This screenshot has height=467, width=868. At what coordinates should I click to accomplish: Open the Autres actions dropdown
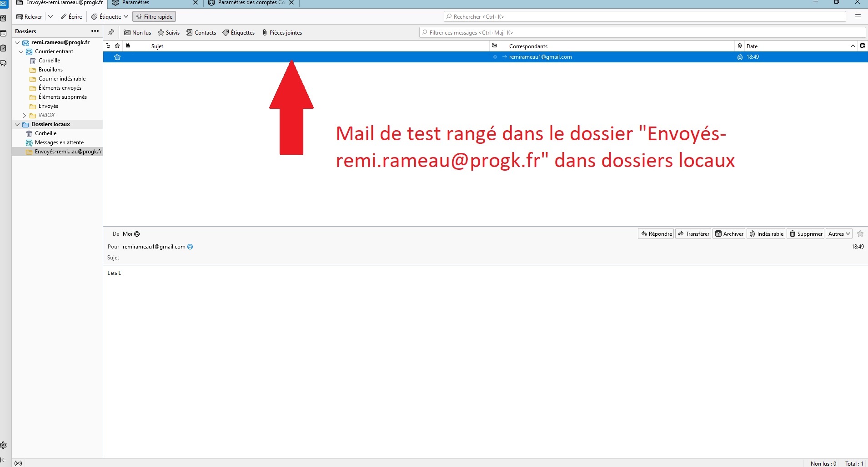[x=839, y=234]
